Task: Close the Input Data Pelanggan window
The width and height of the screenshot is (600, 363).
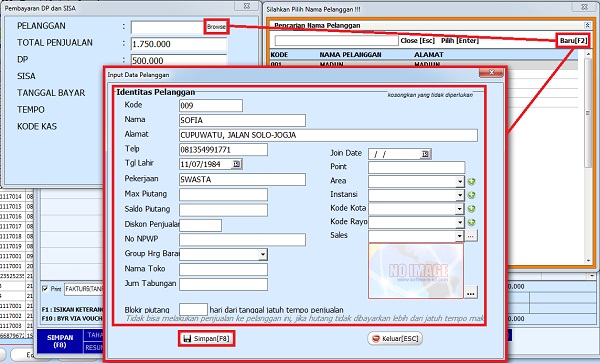Action: 491,72
